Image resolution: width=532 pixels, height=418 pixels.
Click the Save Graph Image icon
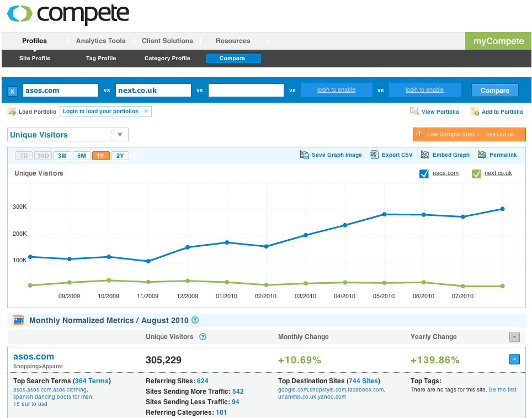[304, 155]
